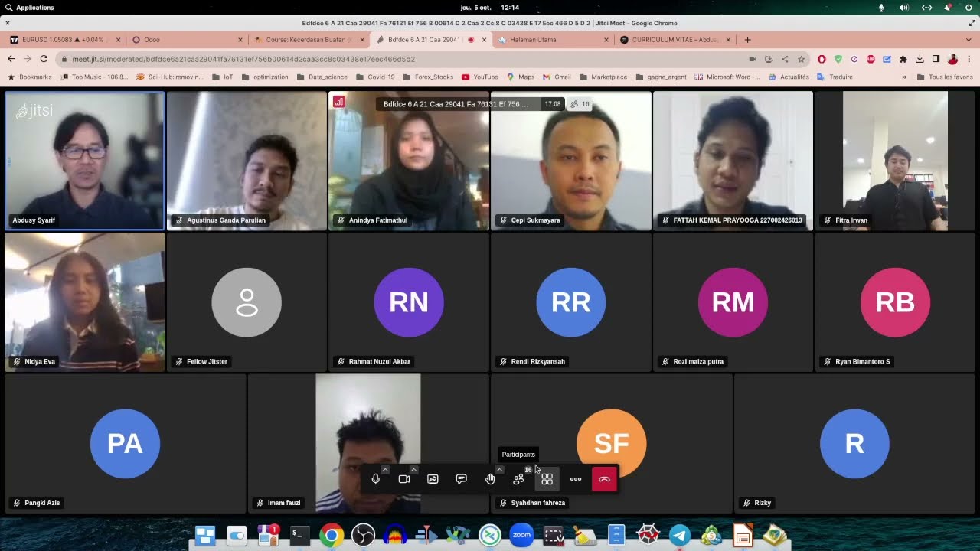Image resolution: width=980 pixels, height=551 pixels.
Task: Open Chrome downloads icon
Action: [x=920, y=59]
